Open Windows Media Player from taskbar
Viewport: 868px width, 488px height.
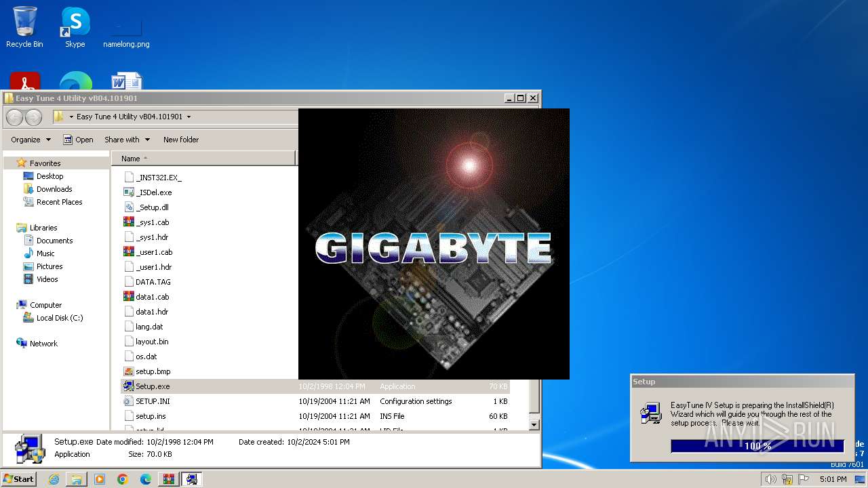click(x=100, y=479)
